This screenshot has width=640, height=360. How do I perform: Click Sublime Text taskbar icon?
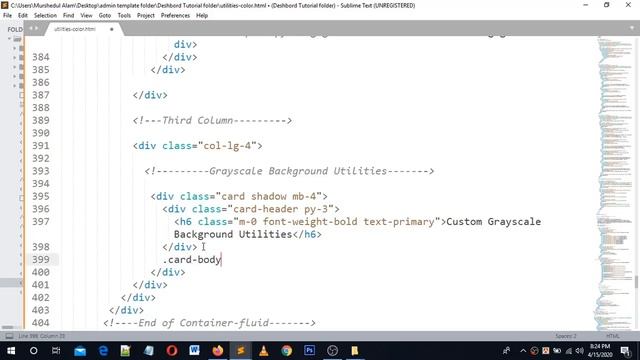coord(241,351)
